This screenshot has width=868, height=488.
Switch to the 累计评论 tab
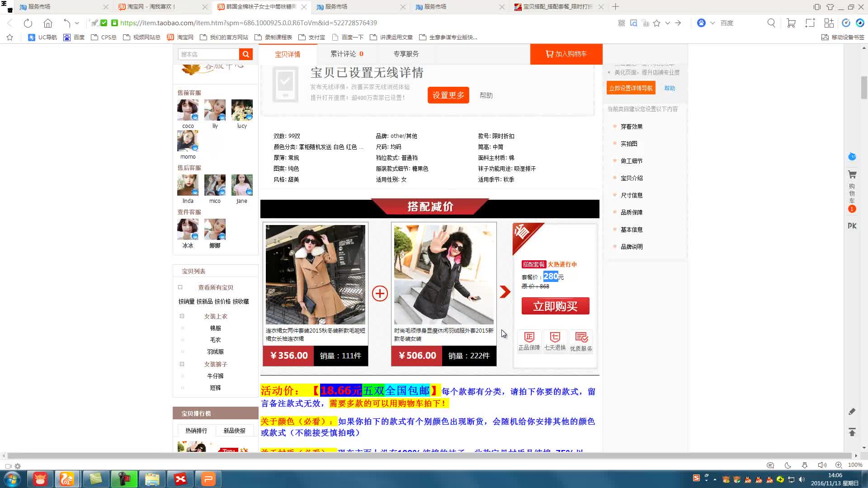[x=344, y=53]
